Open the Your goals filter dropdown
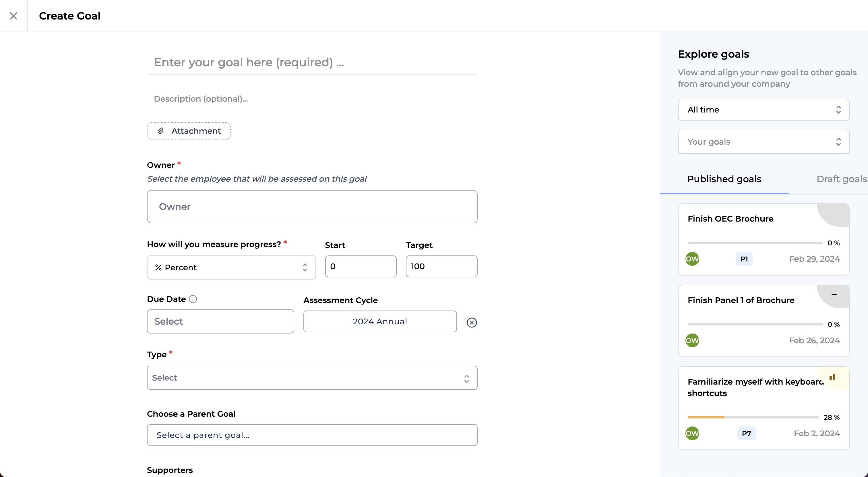The image size is (868, 477). tap(763, 142)
